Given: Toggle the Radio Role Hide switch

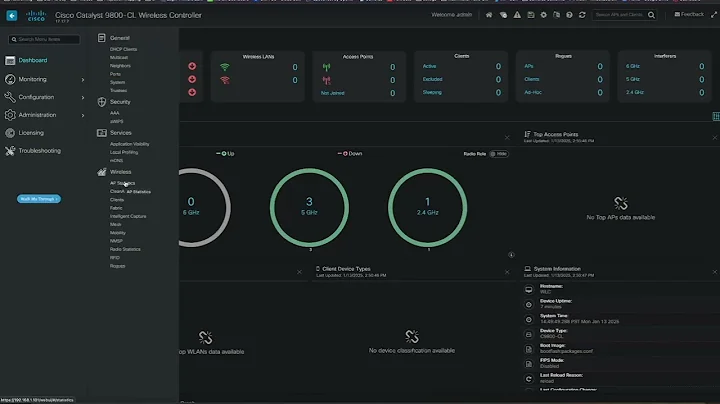Looking at the screenshot, I should (499, 154).
